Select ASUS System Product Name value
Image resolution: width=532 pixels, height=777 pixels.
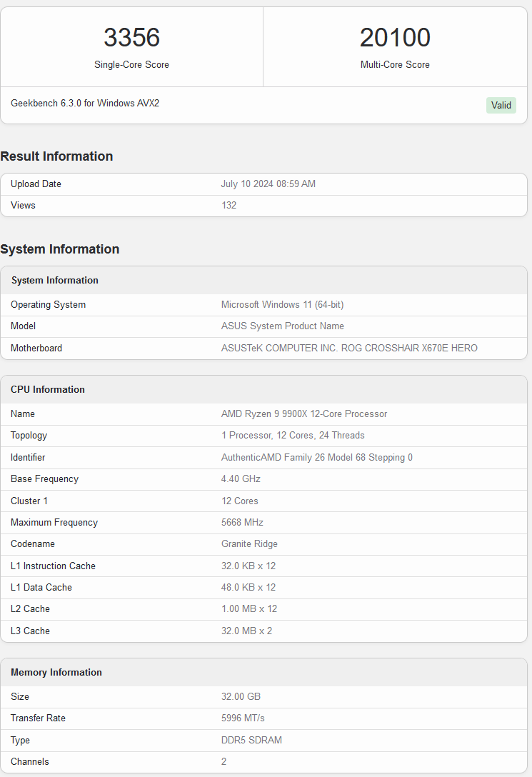(x=282, y=326)
